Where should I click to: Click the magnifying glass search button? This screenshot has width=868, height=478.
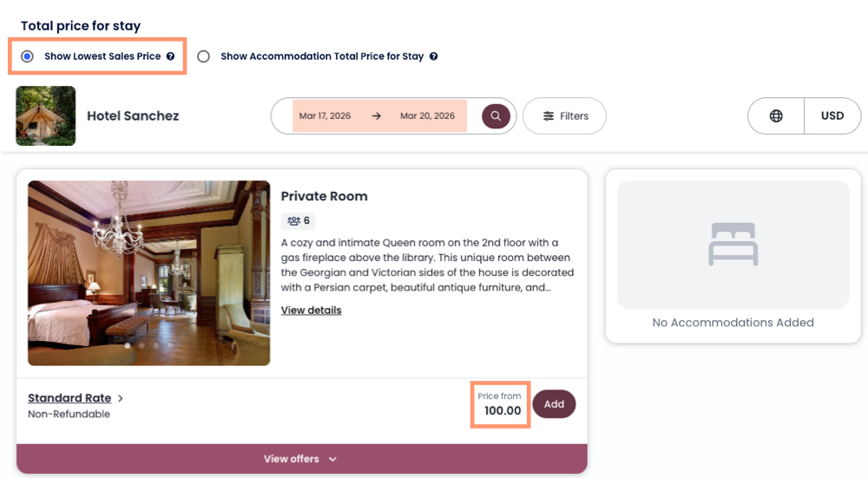(496, 116)
